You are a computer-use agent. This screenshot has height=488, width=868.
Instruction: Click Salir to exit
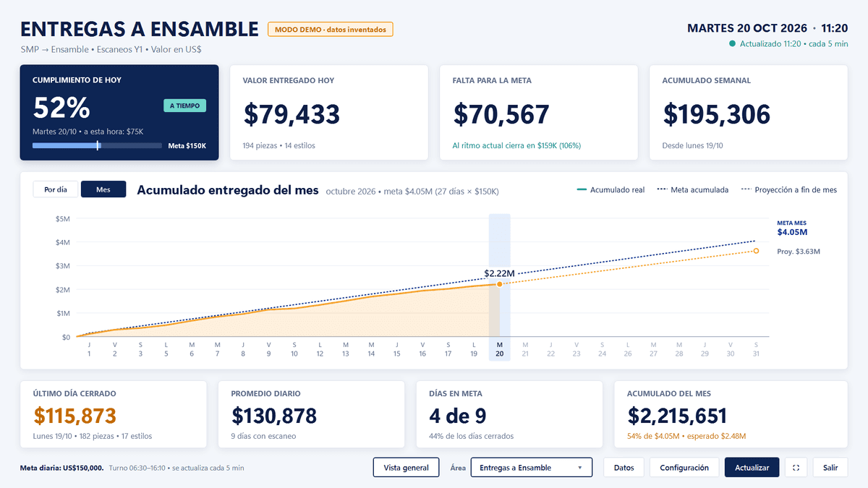click(x=830, y=468)
